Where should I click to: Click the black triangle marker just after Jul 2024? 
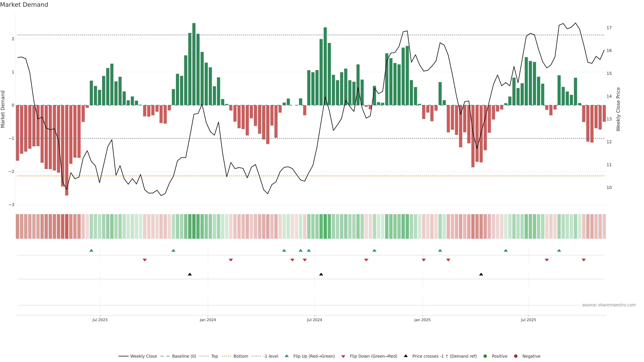pyautogui.click(x=321, y=274)
